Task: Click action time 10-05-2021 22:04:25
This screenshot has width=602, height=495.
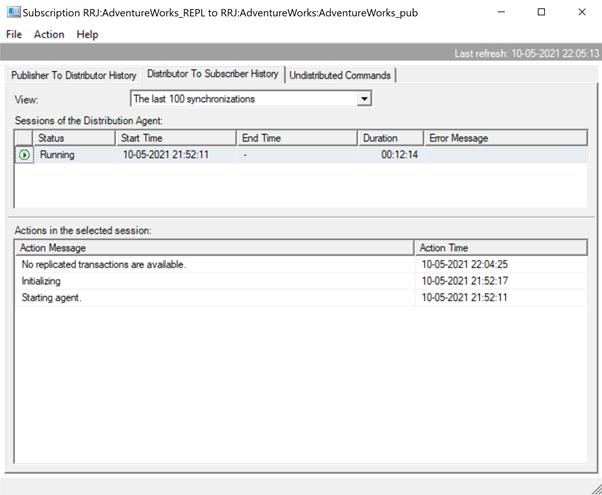Action: [x=465, y=265]
